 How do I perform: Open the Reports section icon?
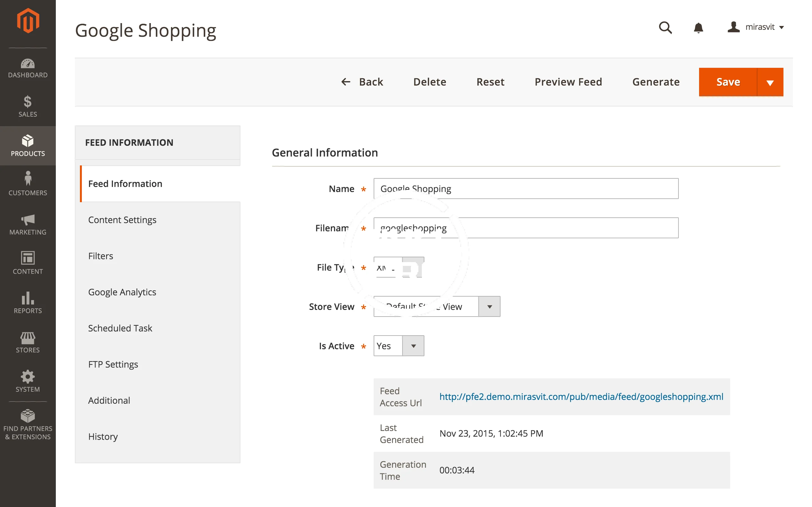[28, 298]
